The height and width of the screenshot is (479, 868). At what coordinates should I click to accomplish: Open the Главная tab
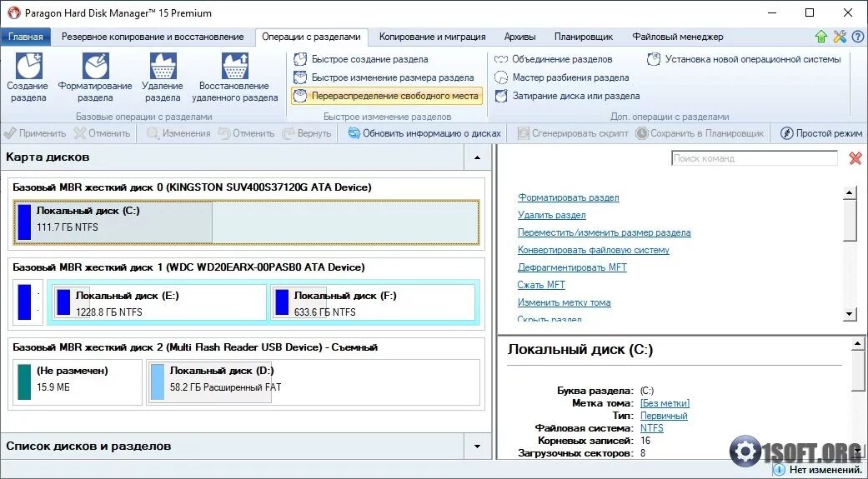(26, 37)
